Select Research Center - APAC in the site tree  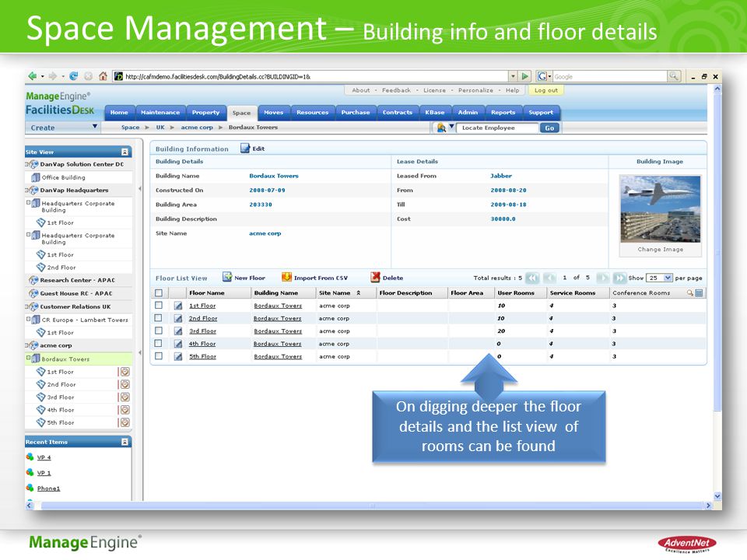point(77,280)
